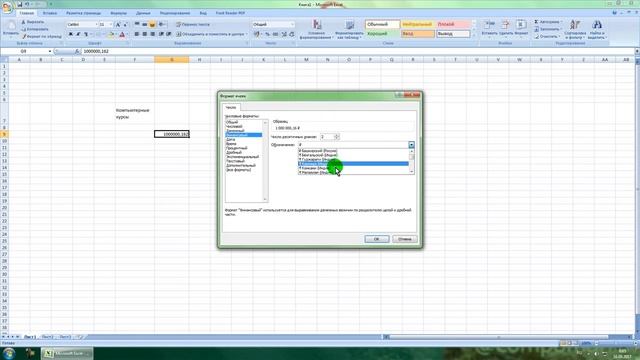Click the decrease indent icon
640x360 pixels.
click(x=161, y=34)
